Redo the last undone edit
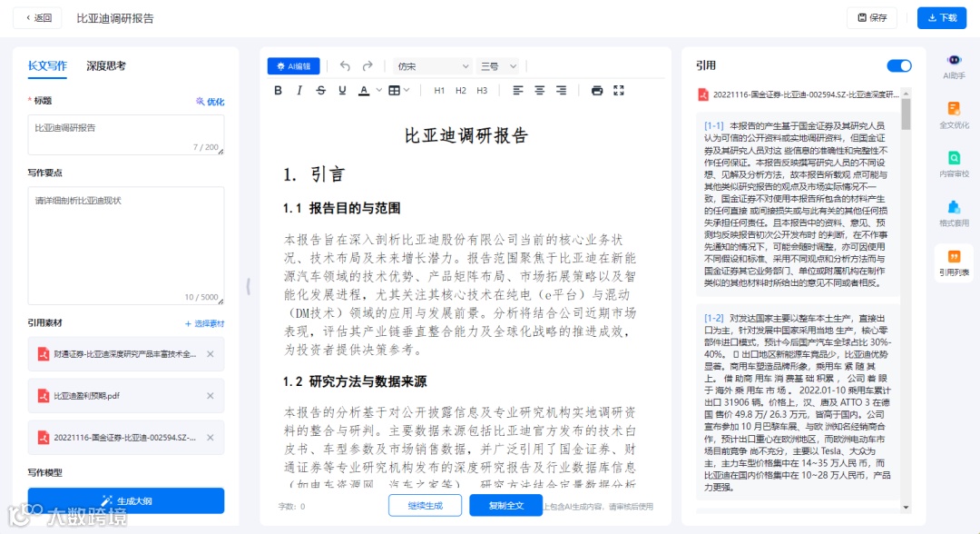This screenshot has height=534, width=980. coord(367,65)
